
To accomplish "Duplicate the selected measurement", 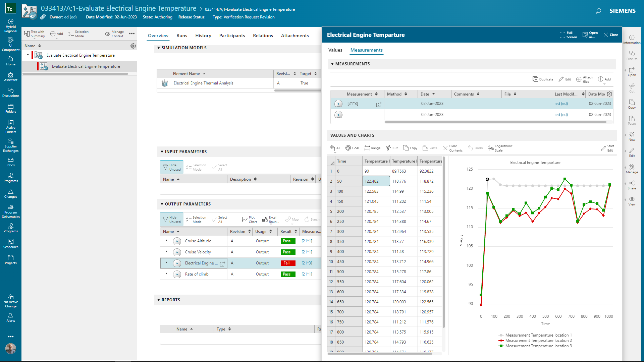I will (543, 79).
